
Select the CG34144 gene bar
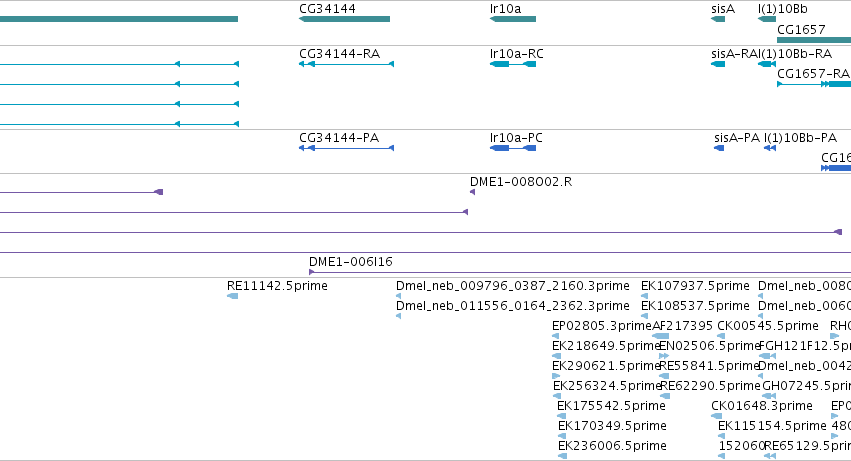click(344, 19)
